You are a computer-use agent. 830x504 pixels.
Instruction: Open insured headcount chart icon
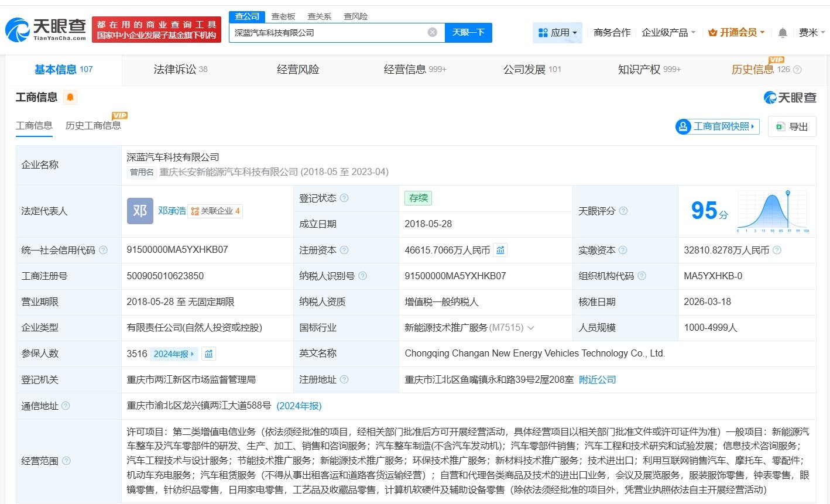[209, 354]
